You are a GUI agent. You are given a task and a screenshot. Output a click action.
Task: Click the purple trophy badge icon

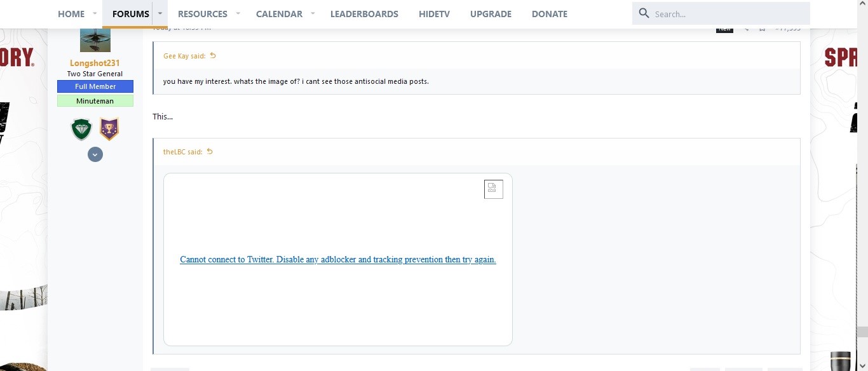click(109, 130)
